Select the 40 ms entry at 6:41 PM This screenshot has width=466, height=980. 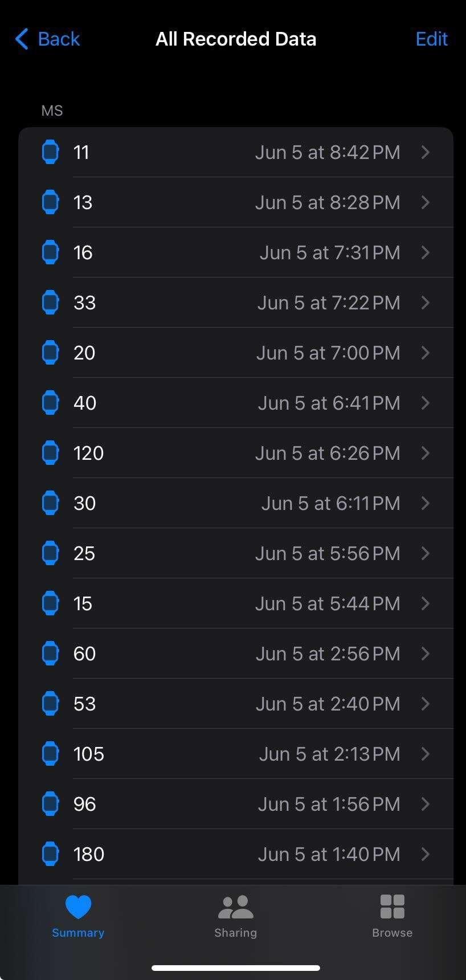pyautogui.click(x=236, y=403)
